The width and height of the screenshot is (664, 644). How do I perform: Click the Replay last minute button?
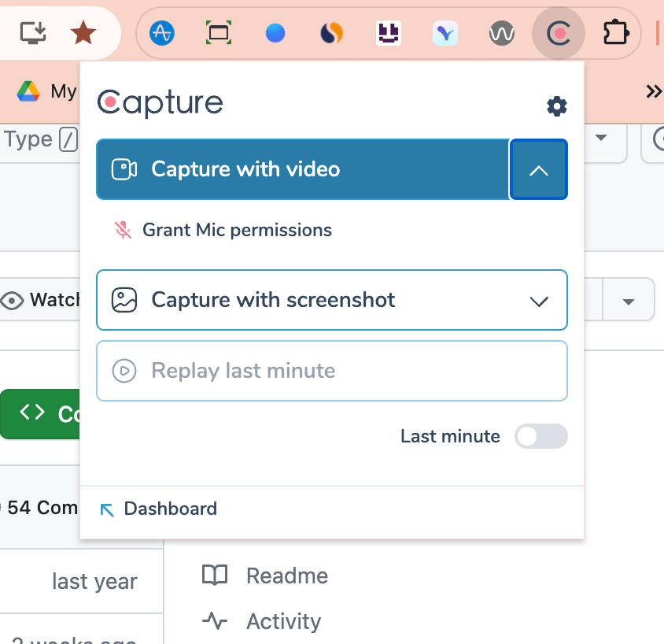coord(331,371)
